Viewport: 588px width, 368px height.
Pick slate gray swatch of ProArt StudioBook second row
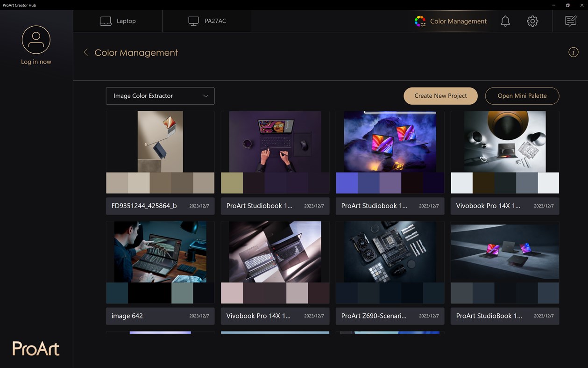[461, 293]
